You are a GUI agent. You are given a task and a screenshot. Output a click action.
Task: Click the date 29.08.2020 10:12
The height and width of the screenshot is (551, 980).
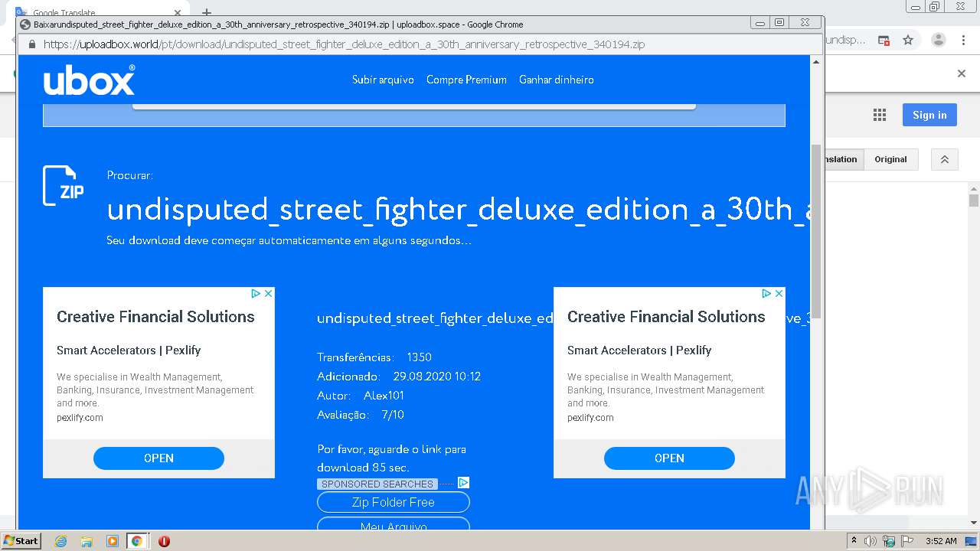(x=437, y=377)
